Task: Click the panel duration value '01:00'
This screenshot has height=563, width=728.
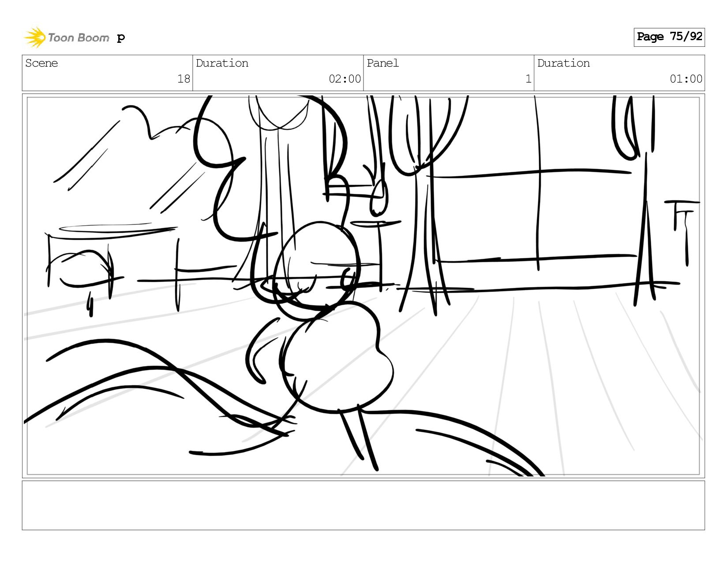Action: [x=686, y=79]
